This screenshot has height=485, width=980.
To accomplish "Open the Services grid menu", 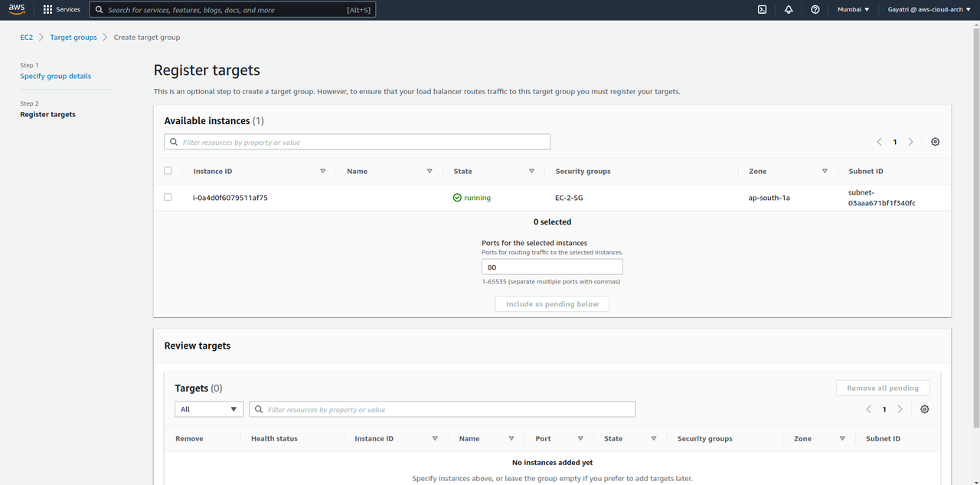I will pos(47,10).
